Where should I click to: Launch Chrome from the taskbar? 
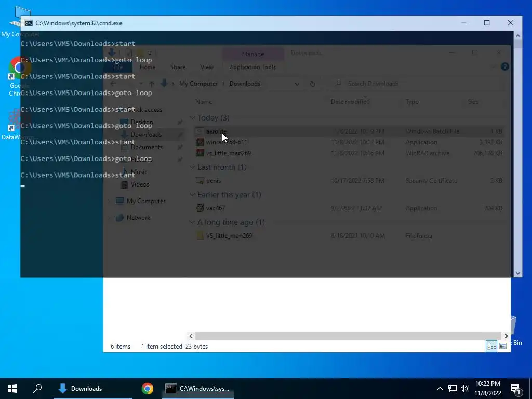pos(147,389)
